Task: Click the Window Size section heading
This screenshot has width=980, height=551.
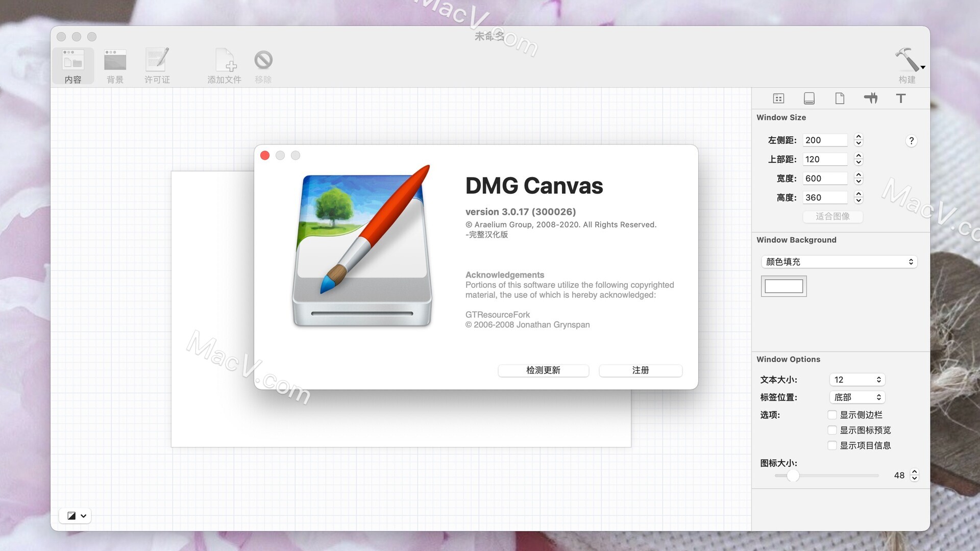Action: (781, 117)
